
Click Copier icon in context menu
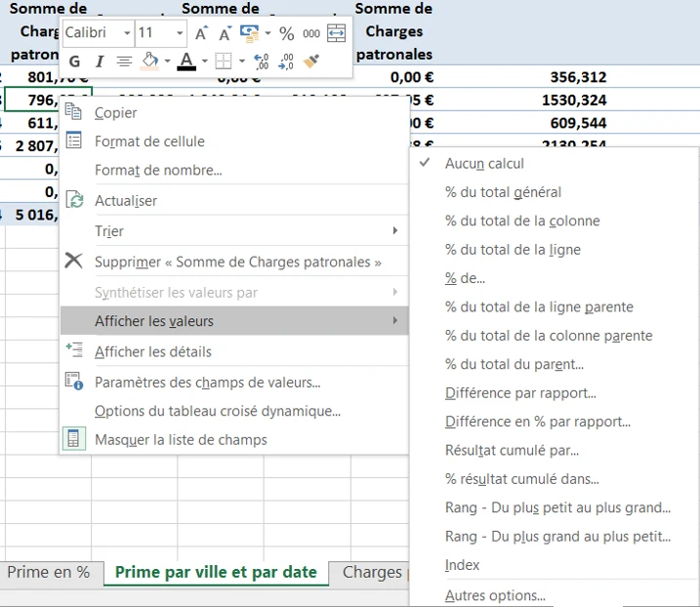73,111
